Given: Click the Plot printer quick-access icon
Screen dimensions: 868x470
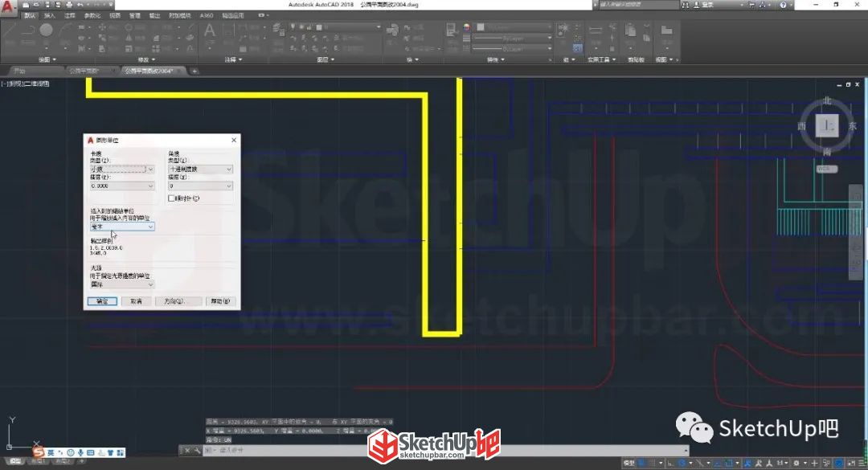Looking at the screenshot, I should coord(68,5).
